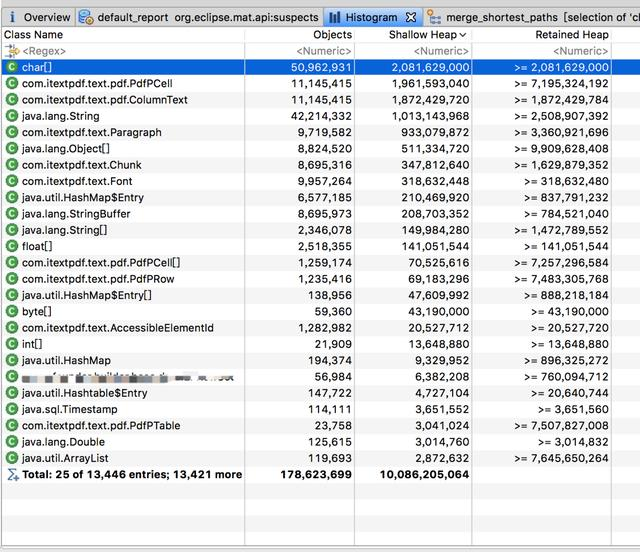Switch to default_report suspects tab
This screenshot has height=552, width=640.
click(x=199, y=17)
